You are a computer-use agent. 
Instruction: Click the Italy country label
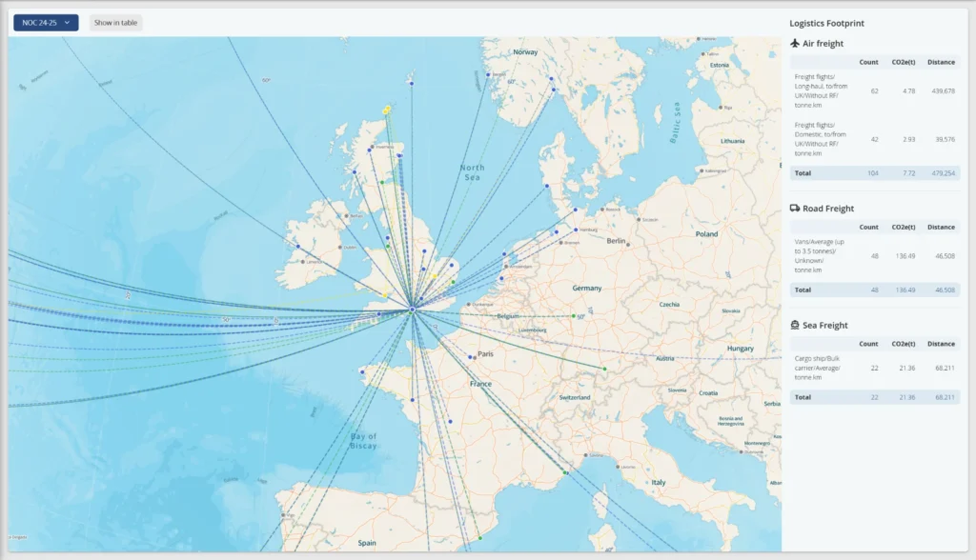pos(659,482)
